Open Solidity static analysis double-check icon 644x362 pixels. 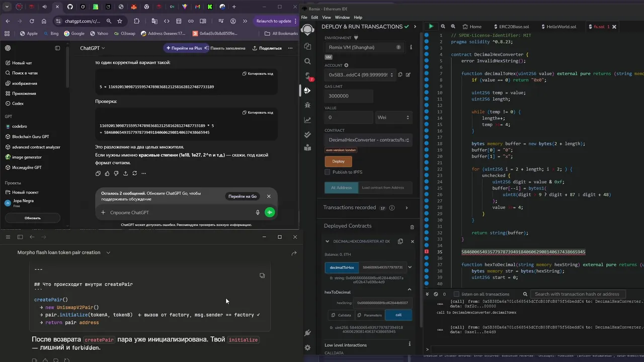point(307,134)
